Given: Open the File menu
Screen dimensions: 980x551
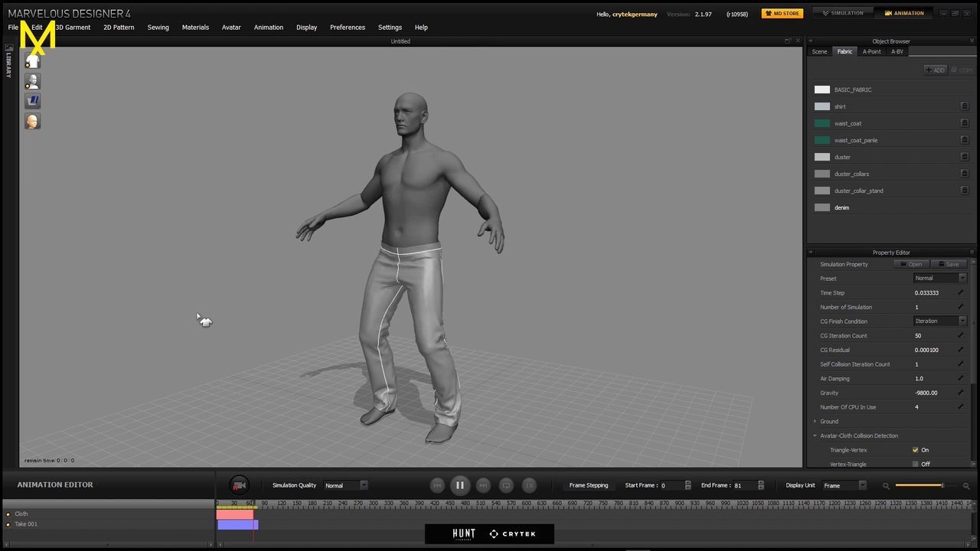Looking at the screenshot, I should (x=13, y=28).
